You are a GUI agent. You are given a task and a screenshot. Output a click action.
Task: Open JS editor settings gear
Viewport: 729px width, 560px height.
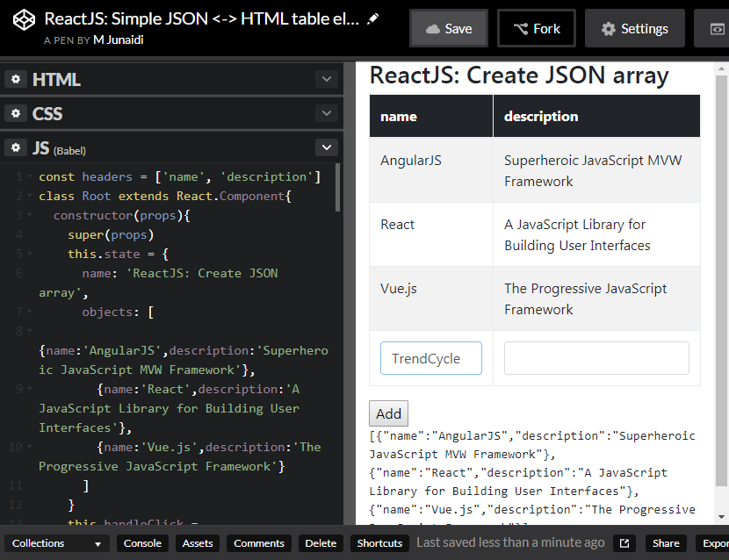16,147
